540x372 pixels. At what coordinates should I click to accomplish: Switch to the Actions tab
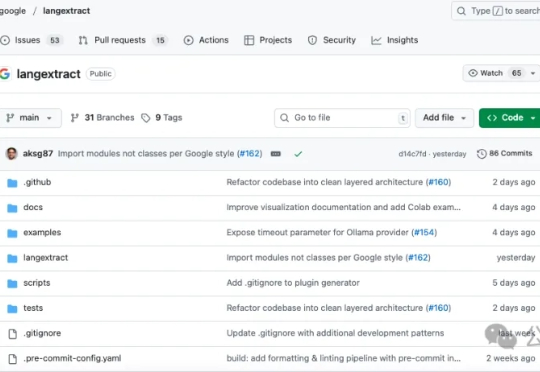(x=206, y=40)
